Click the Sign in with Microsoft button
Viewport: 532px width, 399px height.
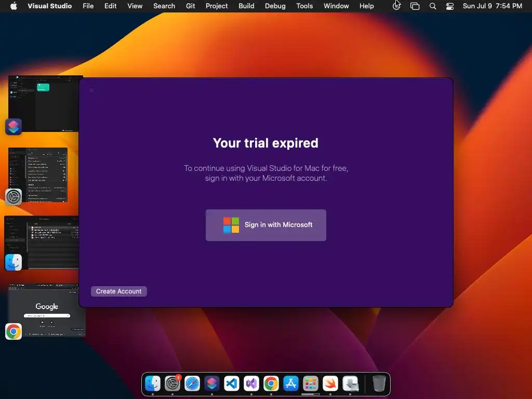[265, 225]
